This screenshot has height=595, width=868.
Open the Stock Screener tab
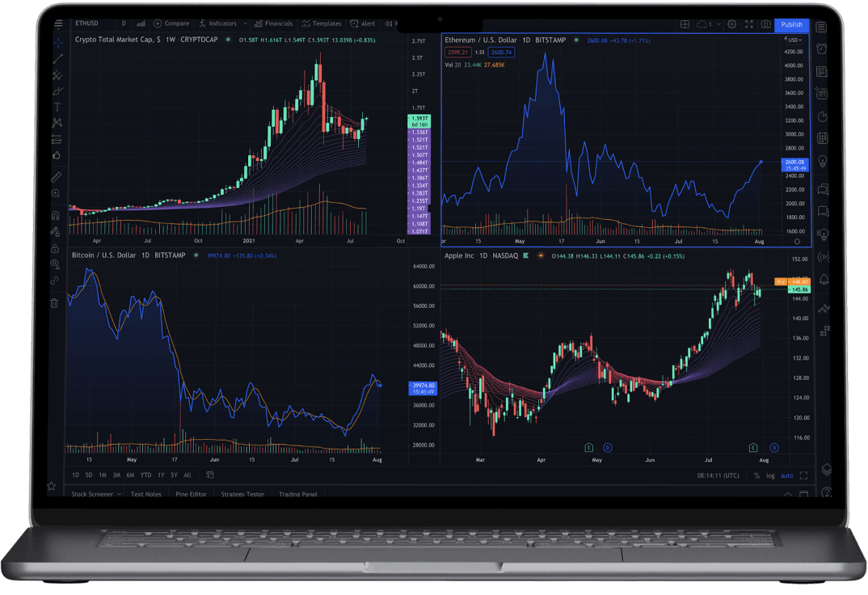92,494
